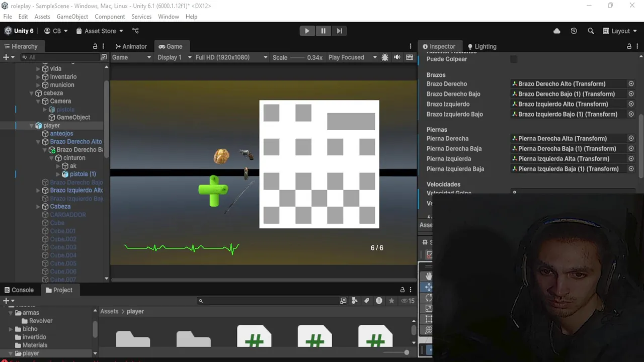Pick object for Brazo Izquierdo field

[631, 104]
